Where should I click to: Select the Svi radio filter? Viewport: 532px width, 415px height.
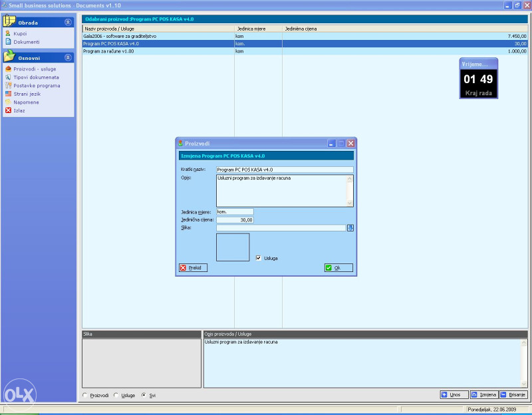(144, 395)
